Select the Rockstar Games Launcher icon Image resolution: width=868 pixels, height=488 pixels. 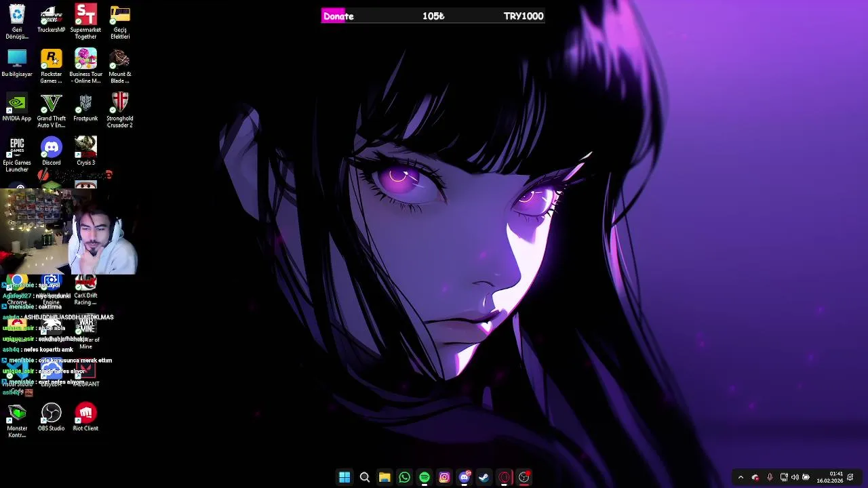[x=52, y=66]
